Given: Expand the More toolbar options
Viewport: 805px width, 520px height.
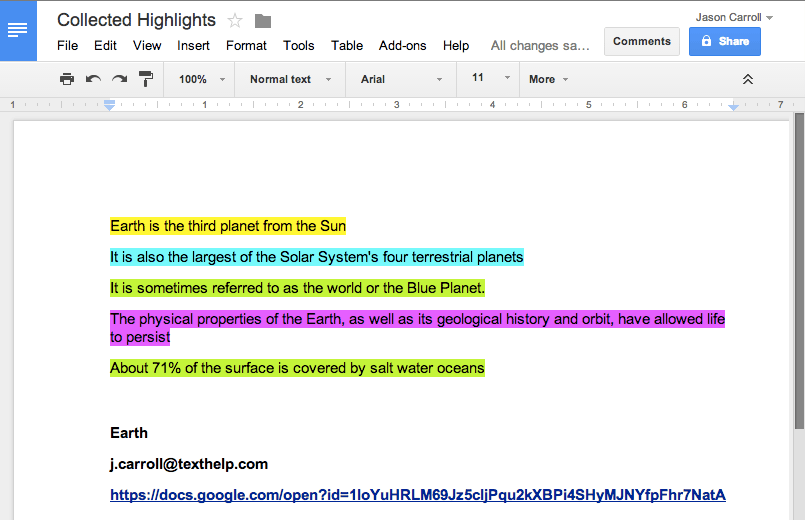Looking at the screenshot, I should coord(548,79).
